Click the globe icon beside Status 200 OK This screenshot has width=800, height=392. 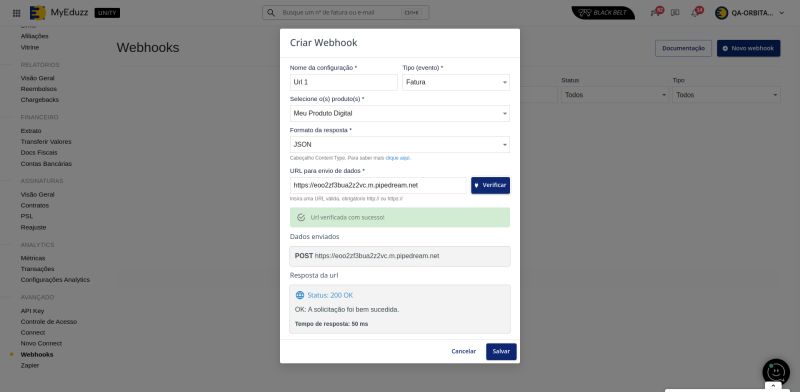[300, 295]
